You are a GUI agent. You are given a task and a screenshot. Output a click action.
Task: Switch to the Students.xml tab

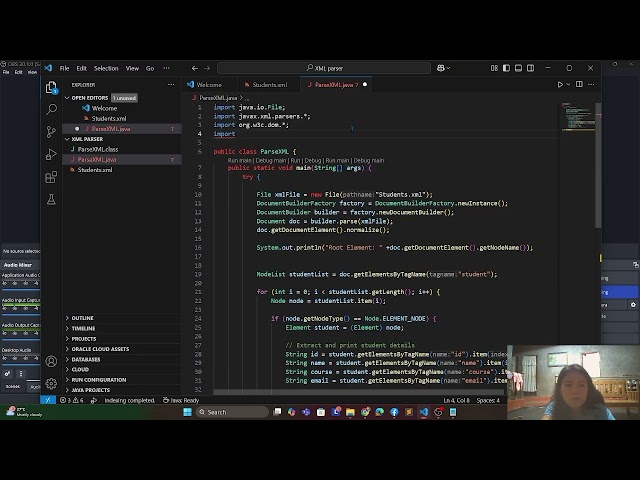269,84
